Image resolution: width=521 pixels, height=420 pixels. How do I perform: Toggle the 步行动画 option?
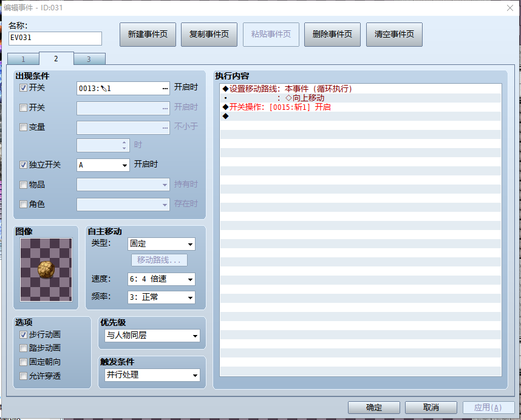(x=23, y=334)
